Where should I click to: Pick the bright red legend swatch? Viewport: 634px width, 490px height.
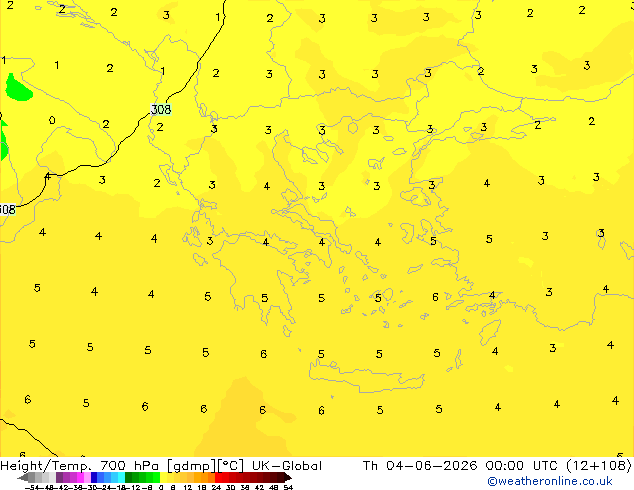tap(218, 477)
